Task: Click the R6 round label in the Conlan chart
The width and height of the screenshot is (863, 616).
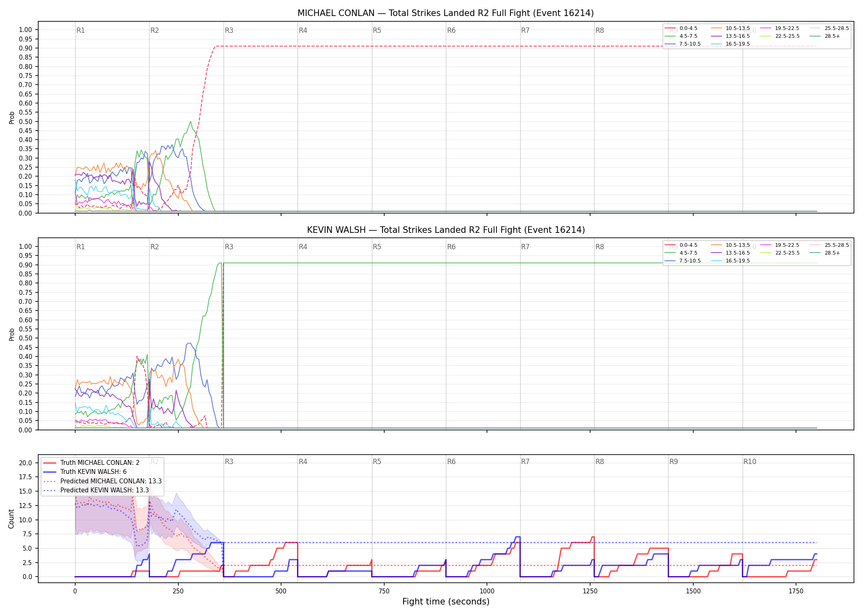Action: click(x=451, y=30)
